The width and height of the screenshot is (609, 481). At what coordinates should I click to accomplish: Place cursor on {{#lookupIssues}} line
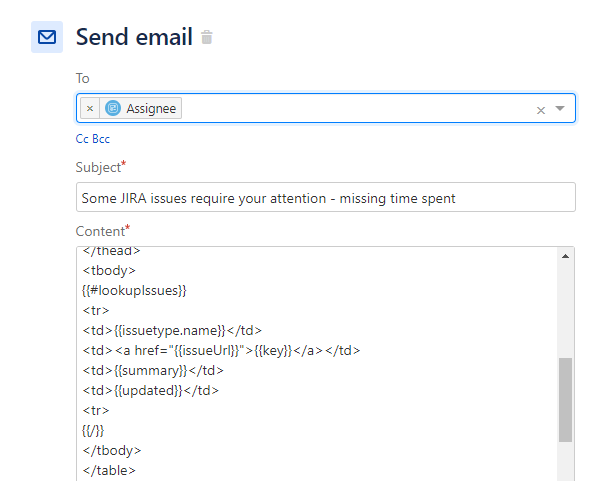[x=134, y=290]
